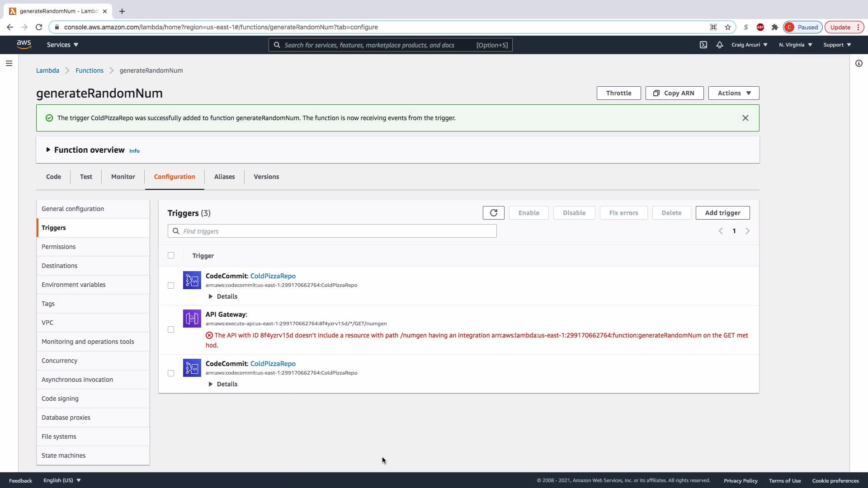Click the API Gateway trigger icon

192,319
